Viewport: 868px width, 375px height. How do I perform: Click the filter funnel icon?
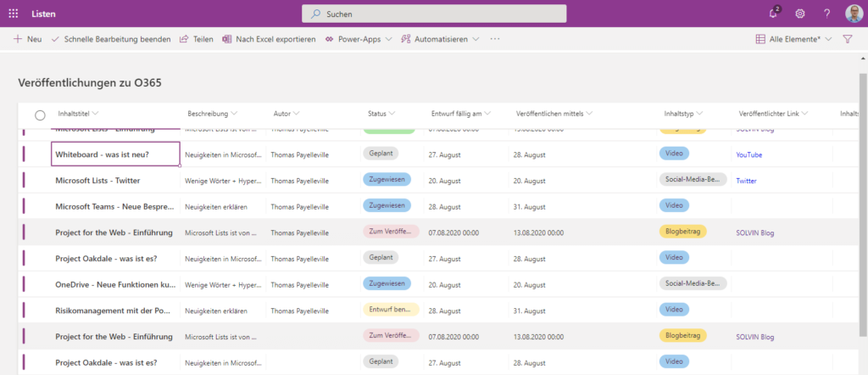pos(847,39)
